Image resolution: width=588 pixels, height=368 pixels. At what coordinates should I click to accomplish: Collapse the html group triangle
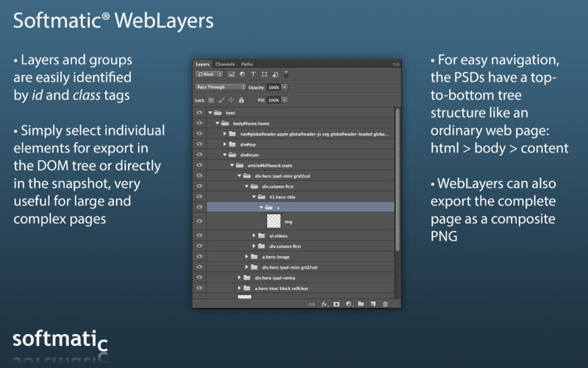coord(210,113)
